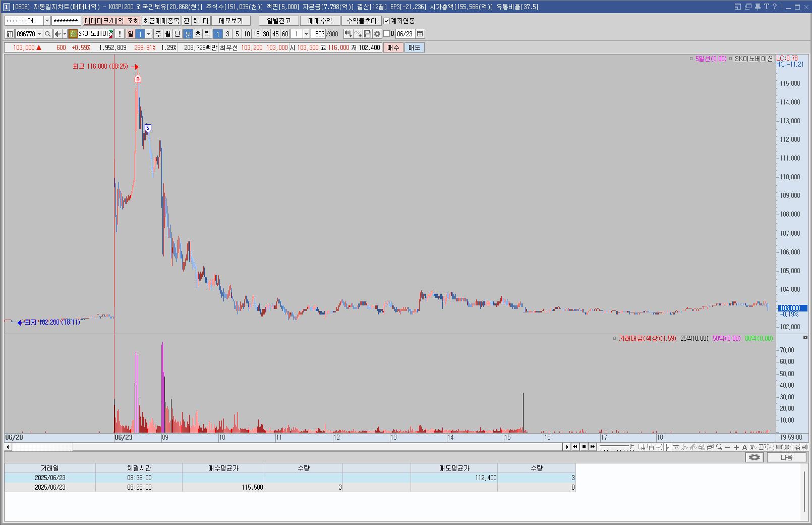Select the 초 (second) period toggle

click(x=198, y=34)
